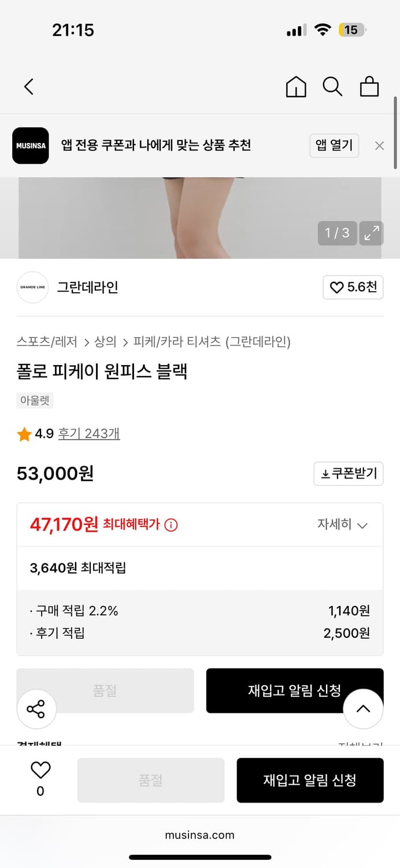This screenshot has width=400, height=868.
Task: Tap the orange star rating icon
Action: pos(23,433)
